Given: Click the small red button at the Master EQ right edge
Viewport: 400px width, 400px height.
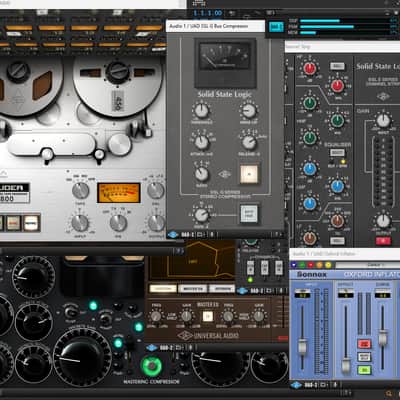Looking at the screenshot, I should coord(283,338).
